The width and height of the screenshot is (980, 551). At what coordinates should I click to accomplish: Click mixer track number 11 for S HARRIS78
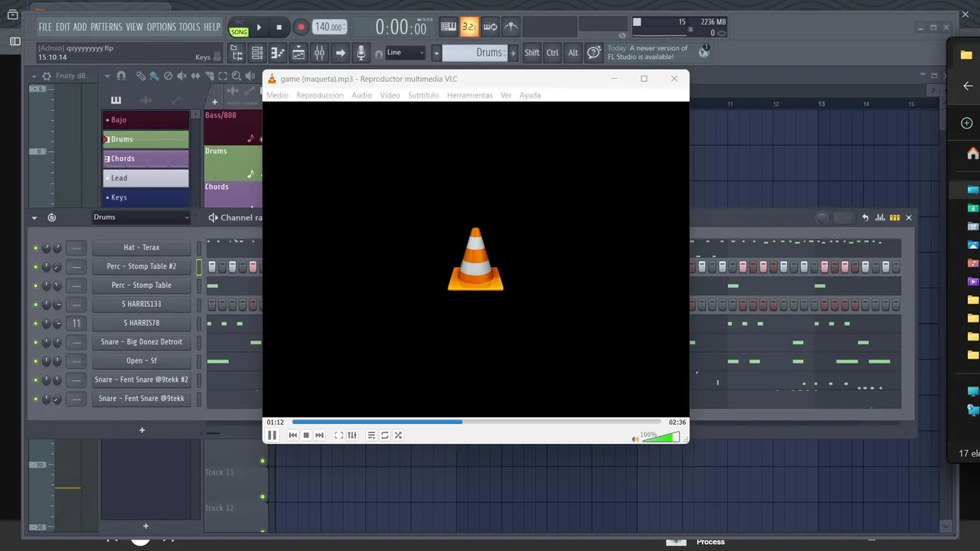click(76, 323)
